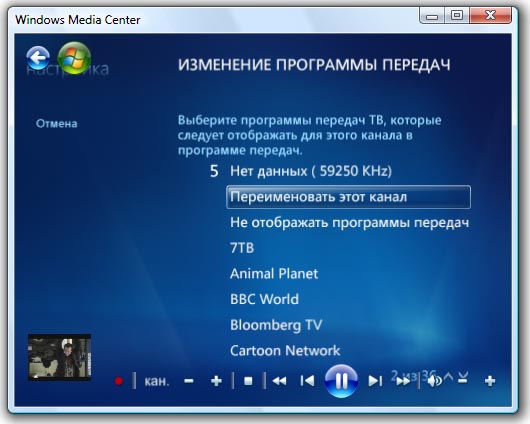Mute sound using the speaker icon

tap(434, 381)
